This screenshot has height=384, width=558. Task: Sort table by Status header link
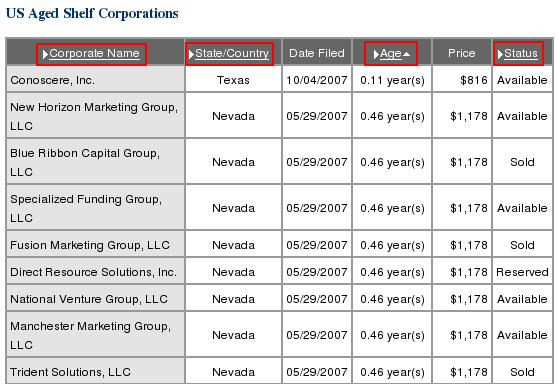(x=521, y=53)
